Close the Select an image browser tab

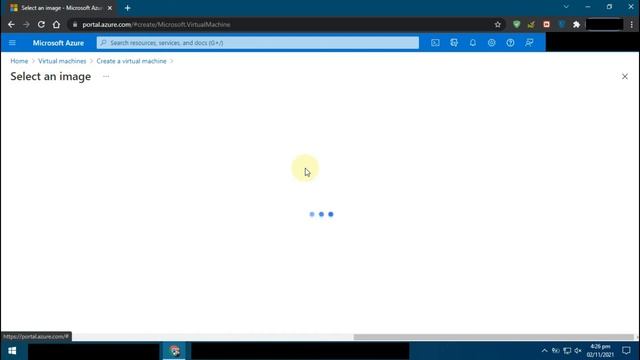(110, 8)
